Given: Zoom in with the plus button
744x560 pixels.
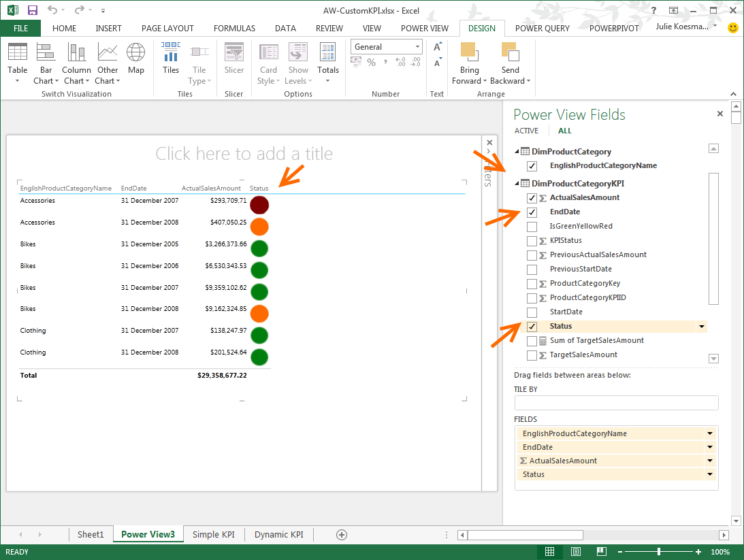Looking at the screenshot, I should (698, 552).
